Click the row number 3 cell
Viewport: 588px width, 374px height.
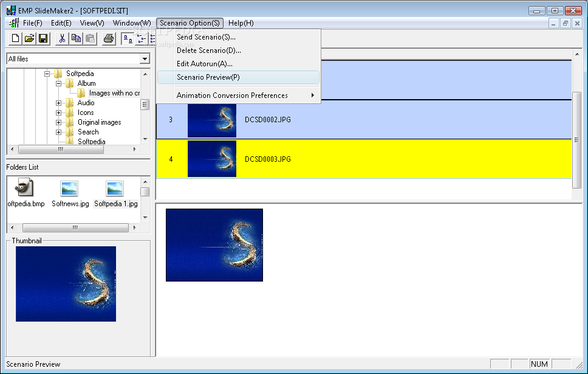171,120
